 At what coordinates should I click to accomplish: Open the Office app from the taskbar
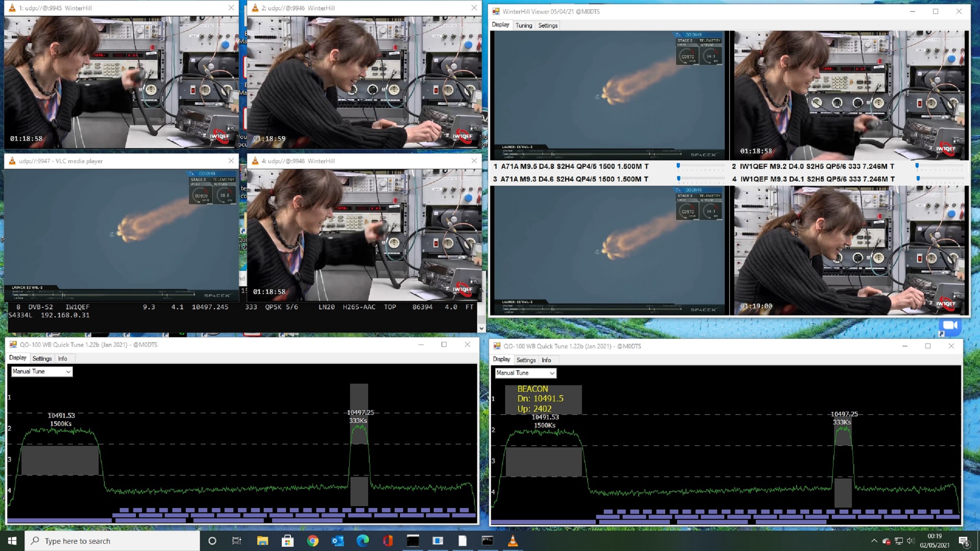pyautogui.click(x=388, y=541)
